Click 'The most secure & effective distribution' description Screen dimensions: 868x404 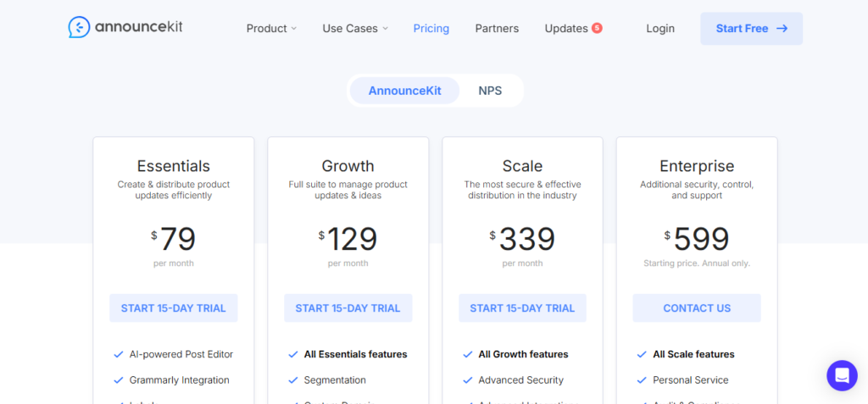click(522, 190)
